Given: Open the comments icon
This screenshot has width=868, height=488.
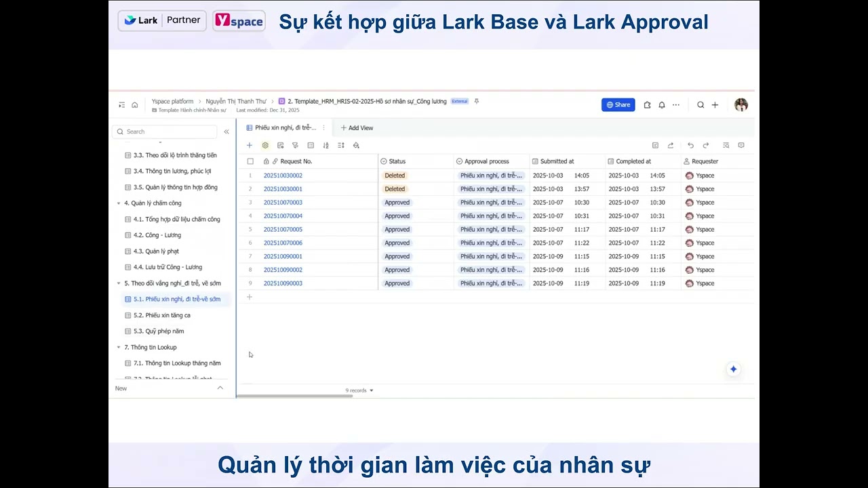Looking at the screenshot, I should [x=741, y=145].
